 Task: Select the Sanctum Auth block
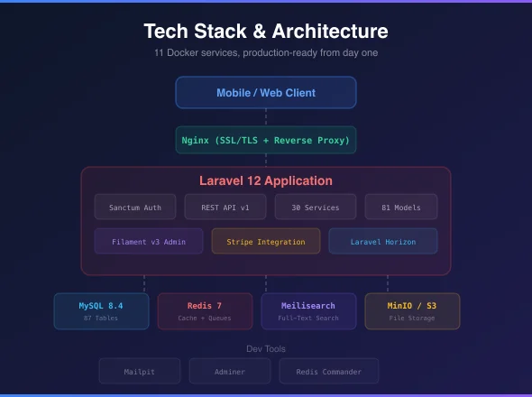tap(135, 207)
